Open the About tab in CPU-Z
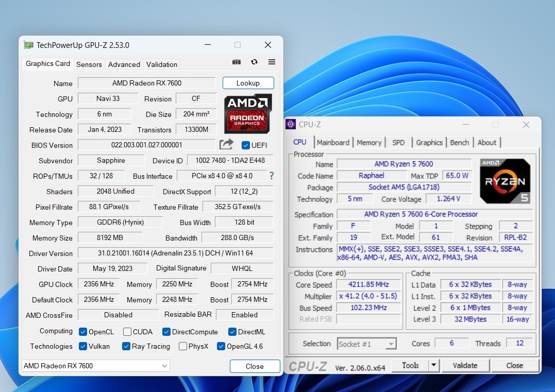555x392 pixels. 486,143
